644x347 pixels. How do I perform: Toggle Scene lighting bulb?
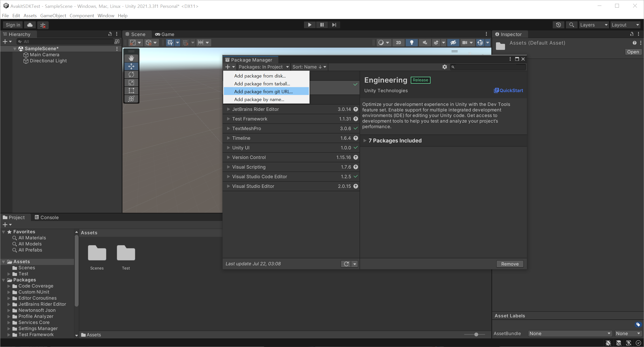[412, 43]
